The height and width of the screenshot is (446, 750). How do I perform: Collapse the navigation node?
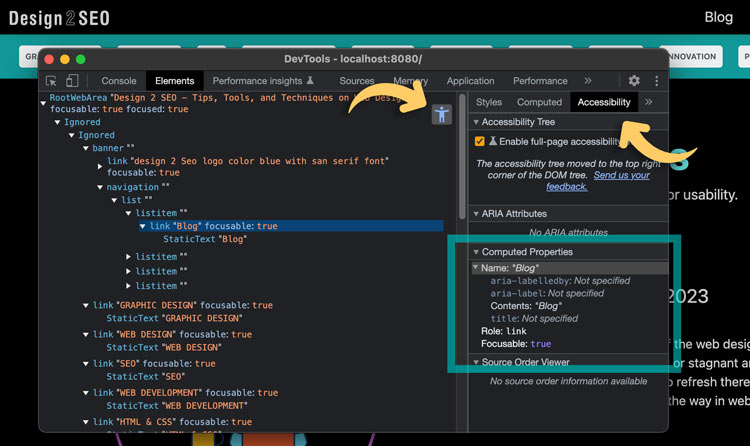100,187
